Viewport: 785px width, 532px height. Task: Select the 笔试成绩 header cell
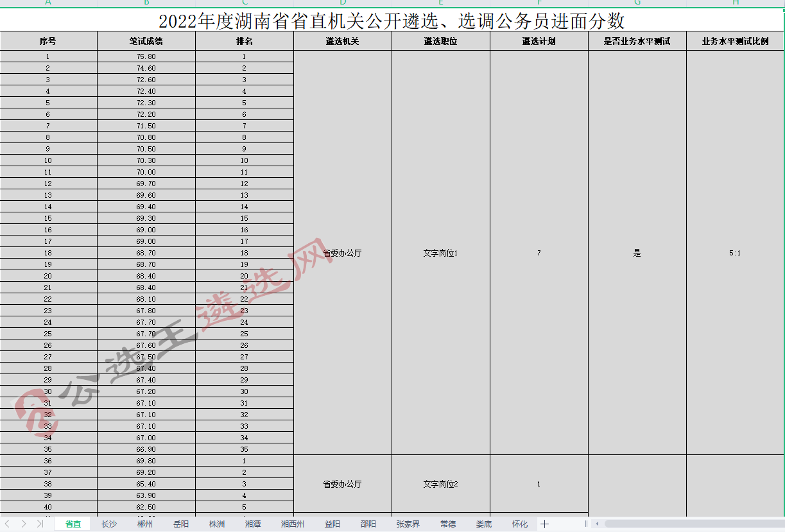pyautogui.click(x=146, y=41)
